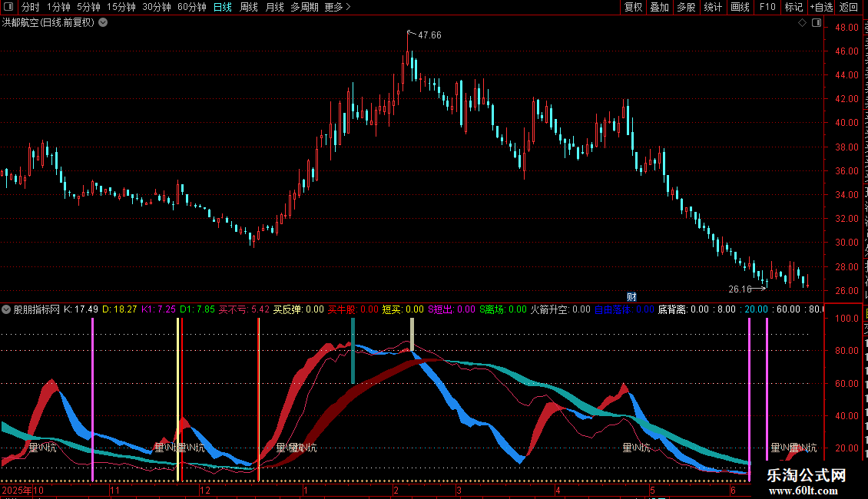Select the 60分钟 period
Viewport: 868px width, 499px height.
tap(191, 7)
